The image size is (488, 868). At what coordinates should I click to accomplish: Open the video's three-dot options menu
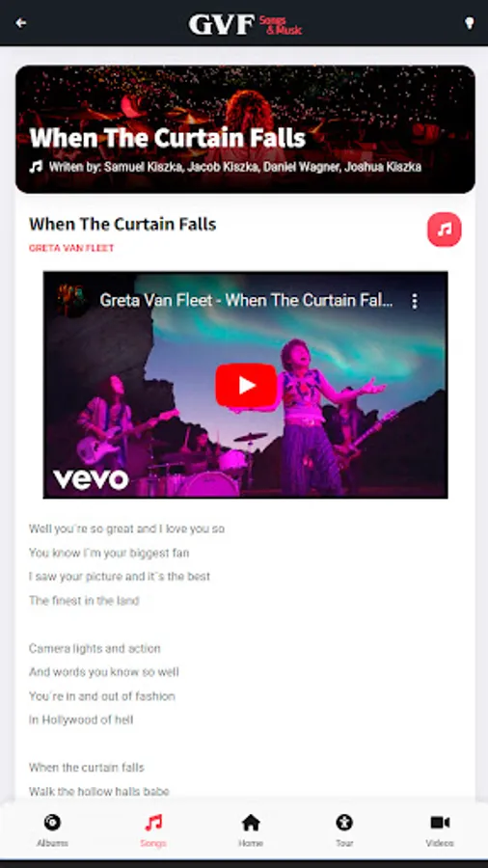coord(415,301)
